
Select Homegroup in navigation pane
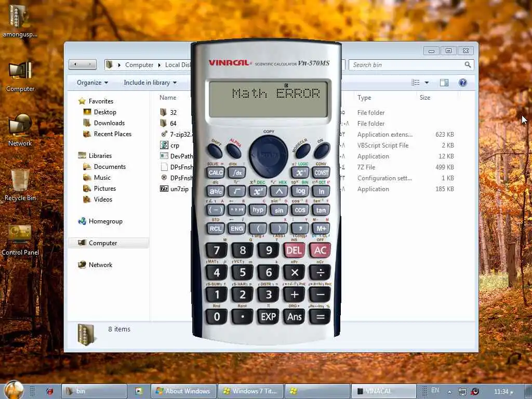click(x=100, y=221)
